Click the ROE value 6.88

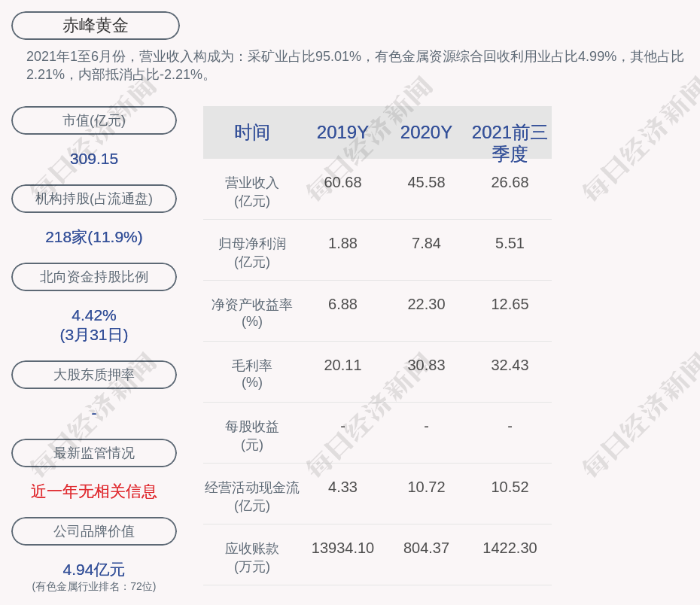point(342,304)
